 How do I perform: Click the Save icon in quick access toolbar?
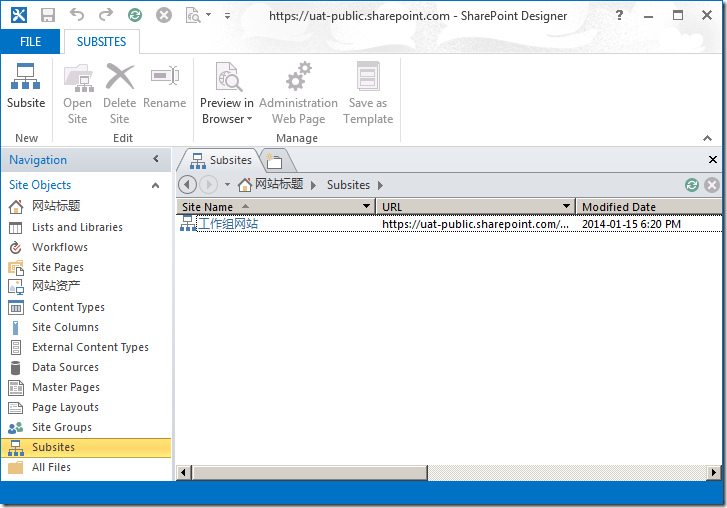point(48,15)
